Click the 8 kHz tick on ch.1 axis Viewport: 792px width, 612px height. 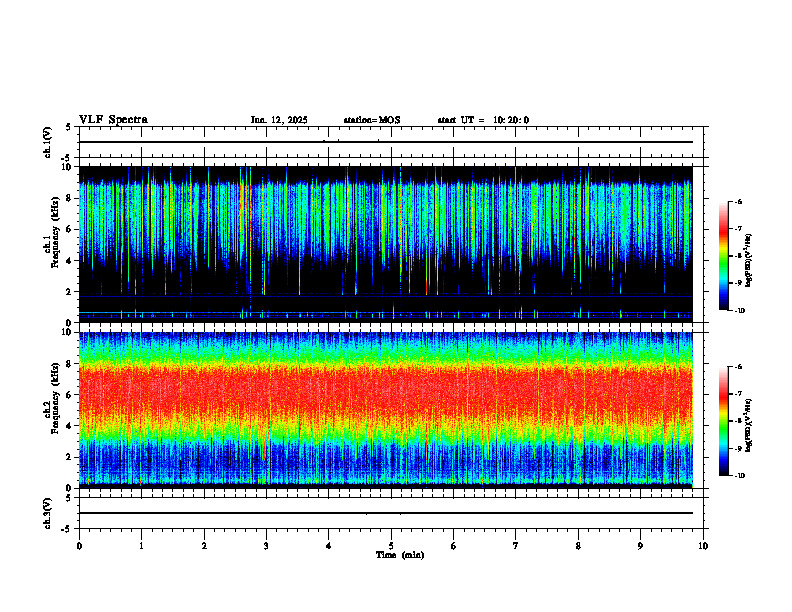[70, 198]
